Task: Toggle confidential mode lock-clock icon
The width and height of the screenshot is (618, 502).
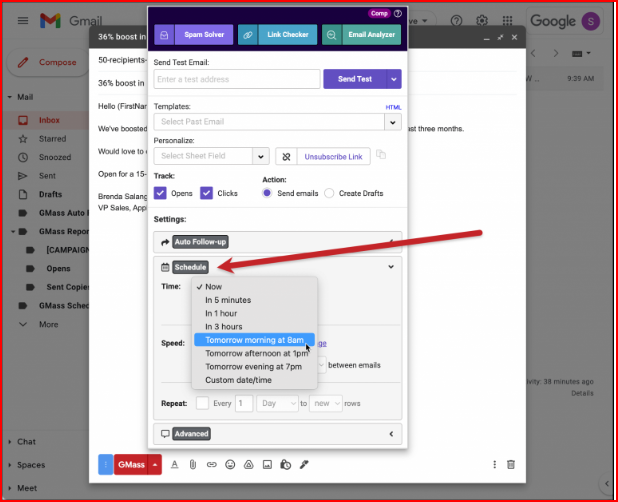Action: click(x=286, y=465)
